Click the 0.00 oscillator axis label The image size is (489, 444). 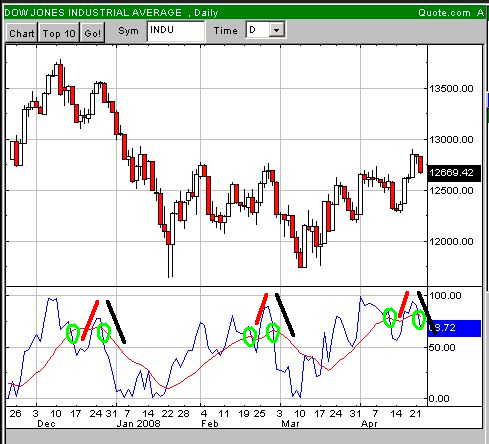coord(439,398)
